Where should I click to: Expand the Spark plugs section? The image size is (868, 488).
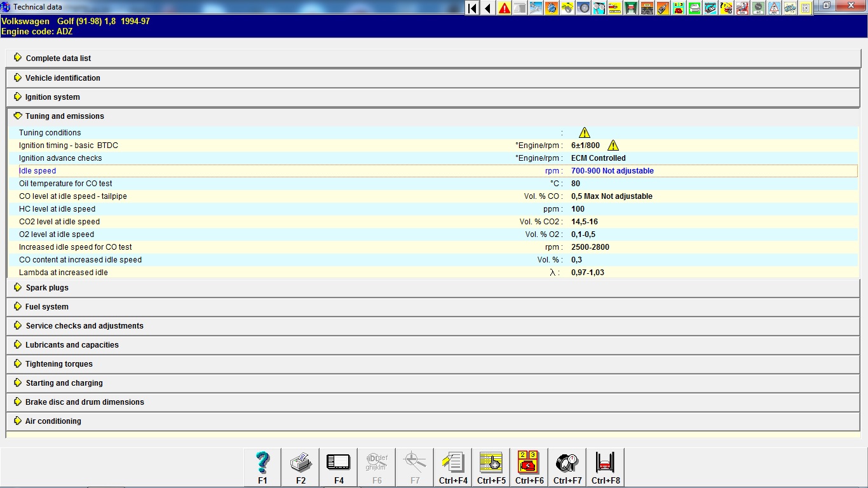click(47, 288)
